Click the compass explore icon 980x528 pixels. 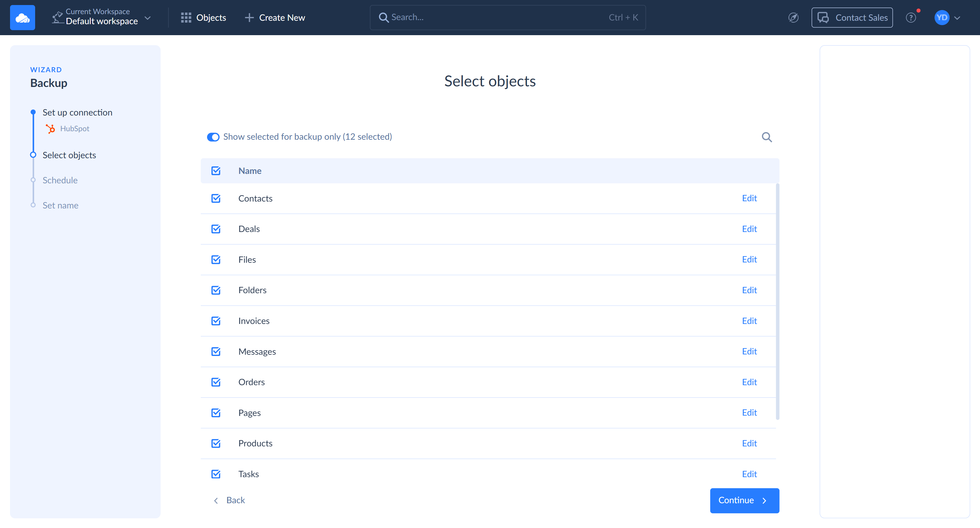pyautogui.click(x=793, y=18)
